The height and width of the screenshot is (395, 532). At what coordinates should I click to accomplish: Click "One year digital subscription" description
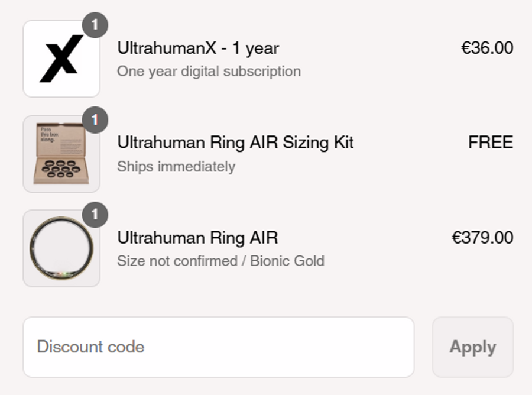209,72
